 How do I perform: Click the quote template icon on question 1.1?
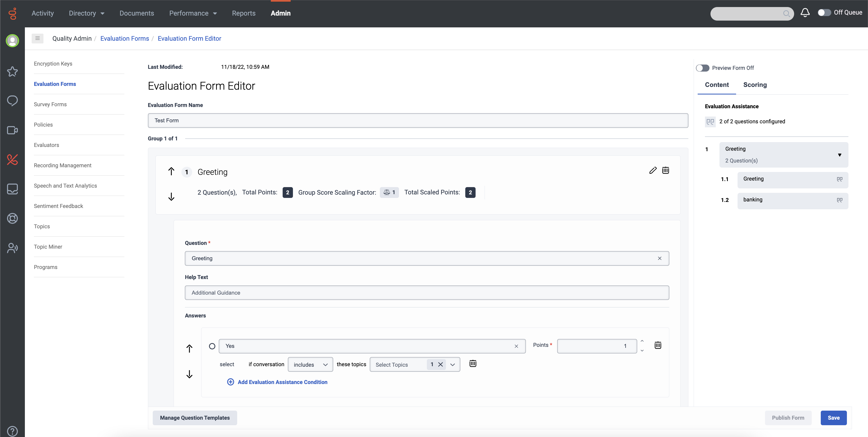pyautogui.click(x=840, y=179)
